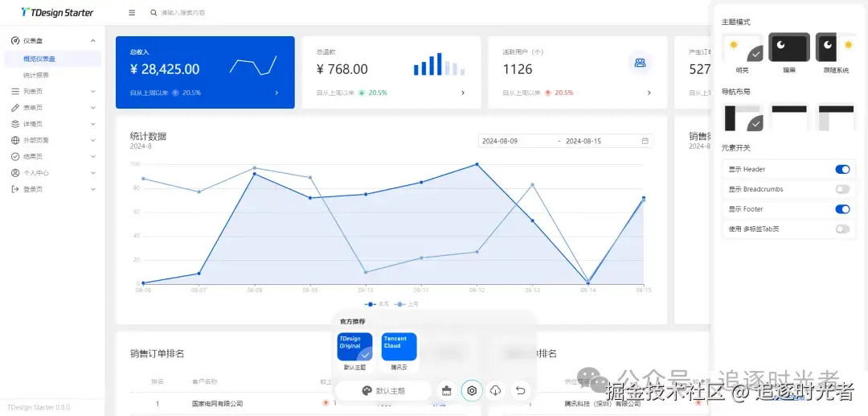Click the search input field
This screenshot has width=868, height=416.
pos(184,13)
